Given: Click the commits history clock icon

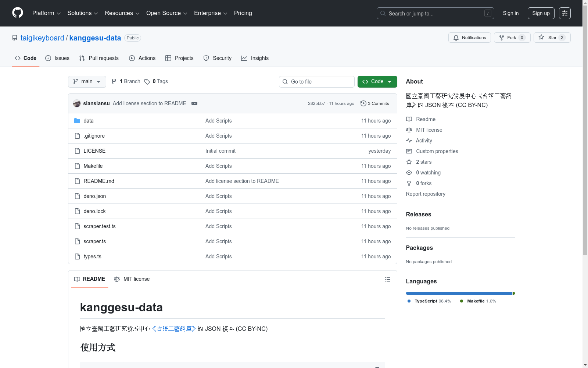Looking at the screenshot, I should [363, 103].
